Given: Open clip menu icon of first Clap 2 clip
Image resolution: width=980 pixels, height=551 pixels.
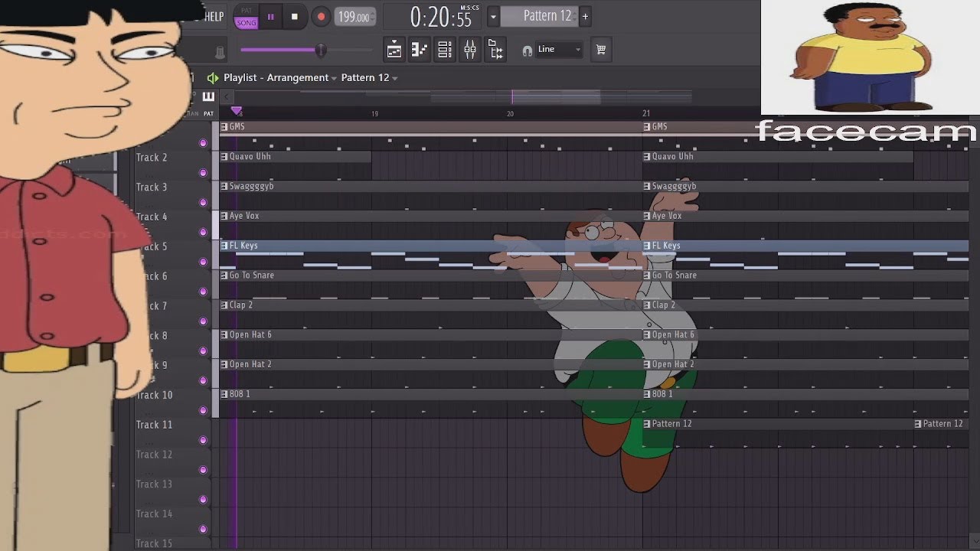Looking at the screenshot, I should point(224,305).
